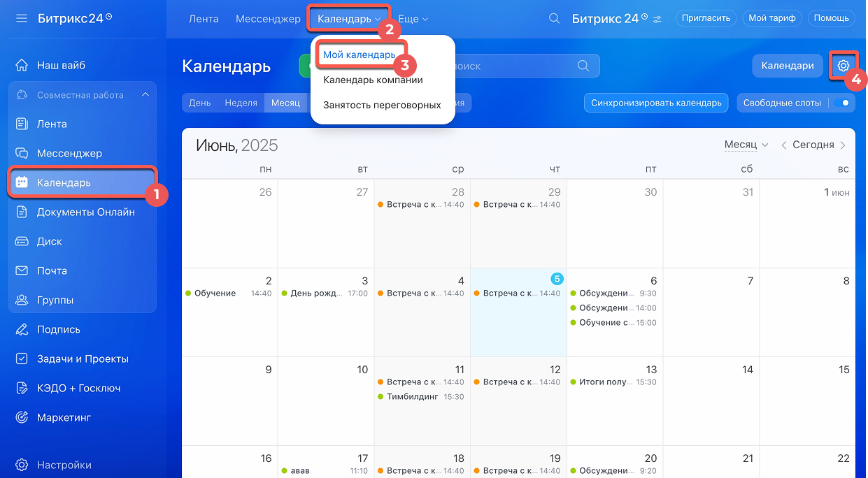Expand the Еще top menu
868x478 pixels.
pyautogui.click(x=413, y=19)
